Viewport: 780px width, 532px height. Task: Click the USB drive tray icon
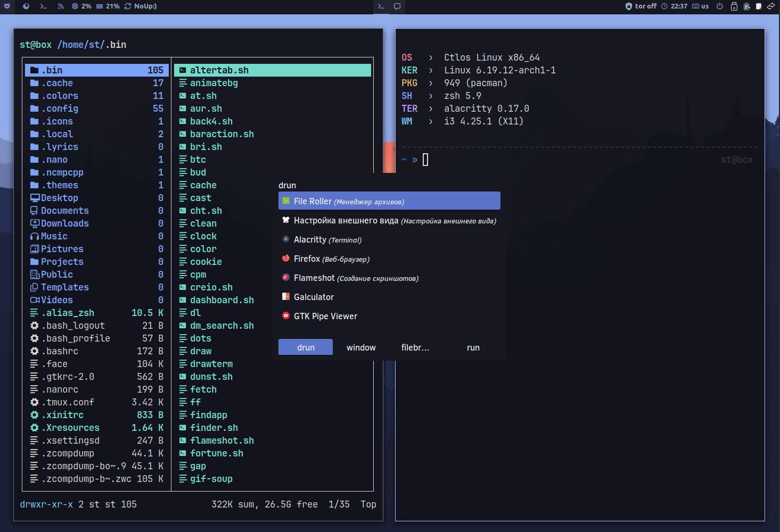tap(734, 6)
